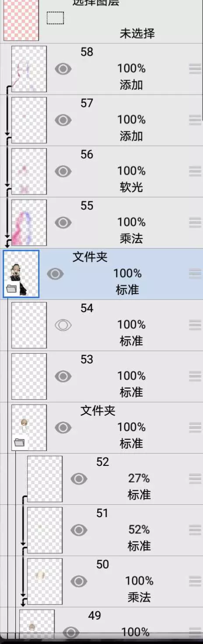203x644 pixels.
Task: Click the reorder handle of layer 53
Action: [x=195, y=376]
